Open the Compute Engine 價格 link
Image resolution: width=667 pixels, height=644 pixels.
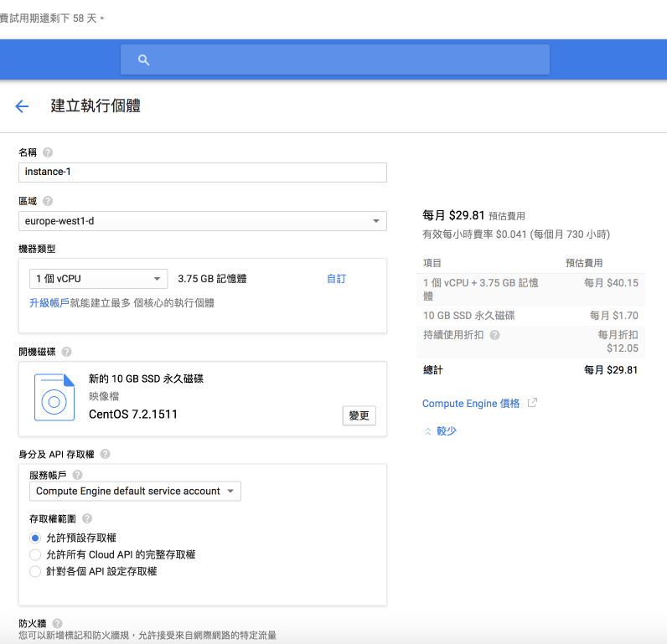click(471, 404)
